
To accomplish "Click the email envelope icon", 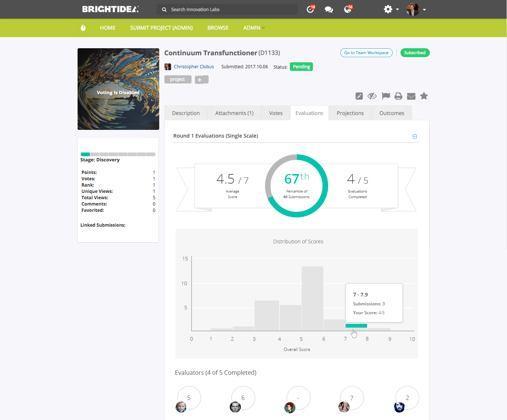I will [x=411, y=96].
